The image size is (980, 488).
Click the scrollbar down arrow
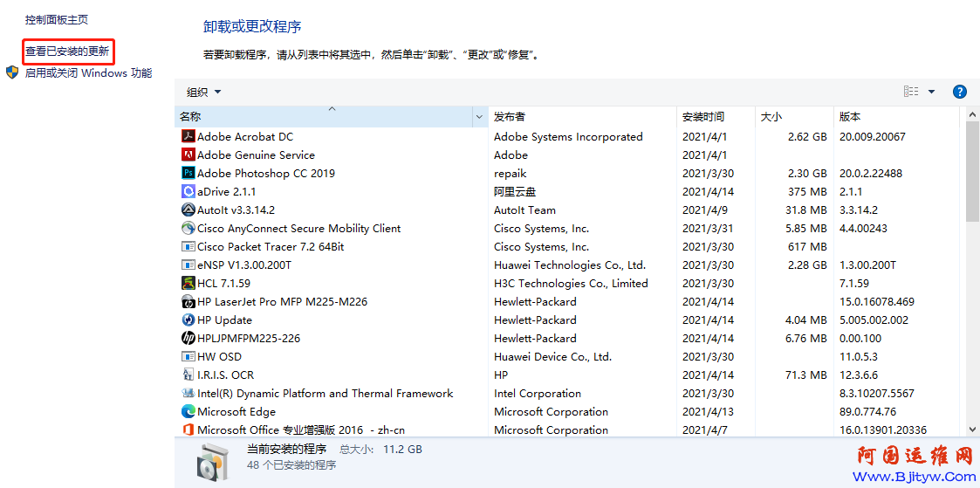tap(973, 429)
